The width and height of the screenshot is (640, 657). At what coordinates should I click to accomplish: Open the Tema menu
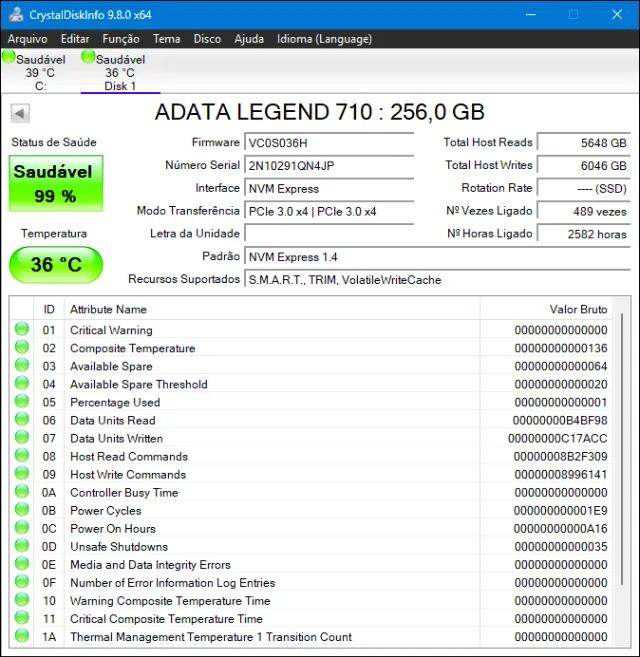166,39
